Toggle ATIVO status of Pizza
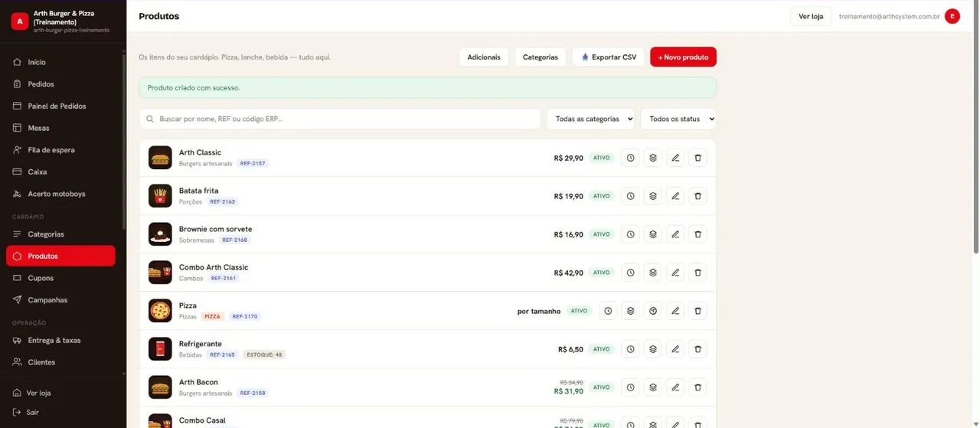This screenshot has width=980, height=428. pyautogui.click(x=579, y=311)
